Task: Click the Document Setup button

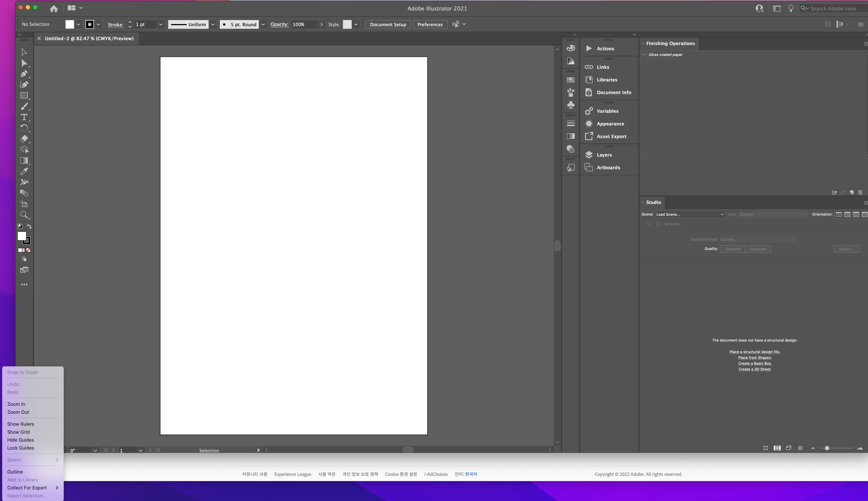Action: point(388,24)
